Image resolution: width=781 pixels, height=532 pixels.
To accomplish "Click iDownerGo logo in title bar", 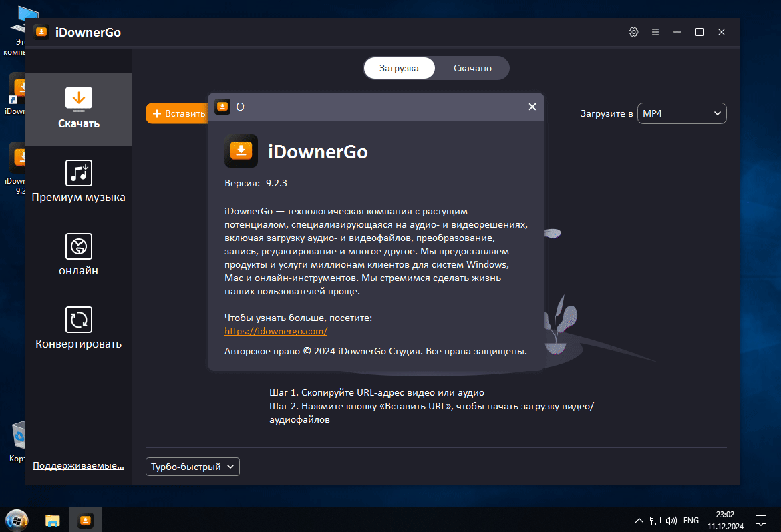I will coord(41,32).
